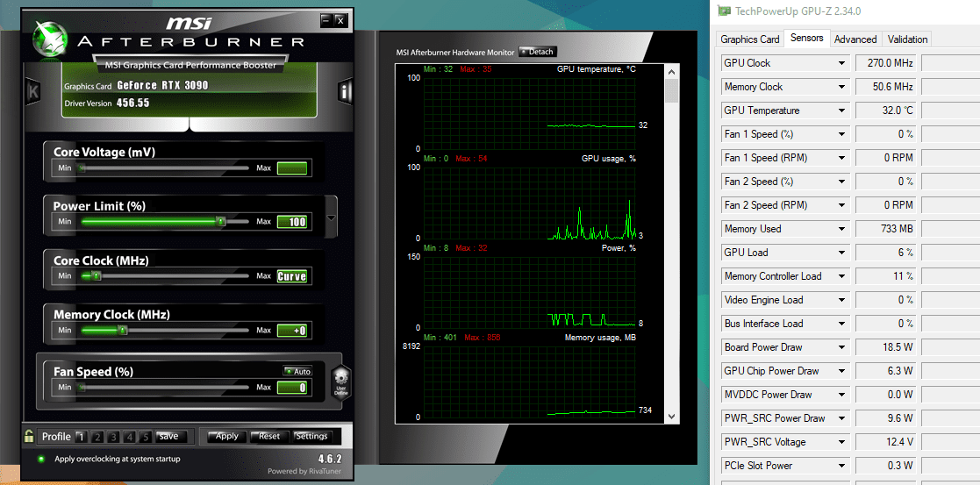Image resolution: width=980 pixels, height=485 pixels.
Task: Select profile slot 3
Action: [x=114, y=437]
